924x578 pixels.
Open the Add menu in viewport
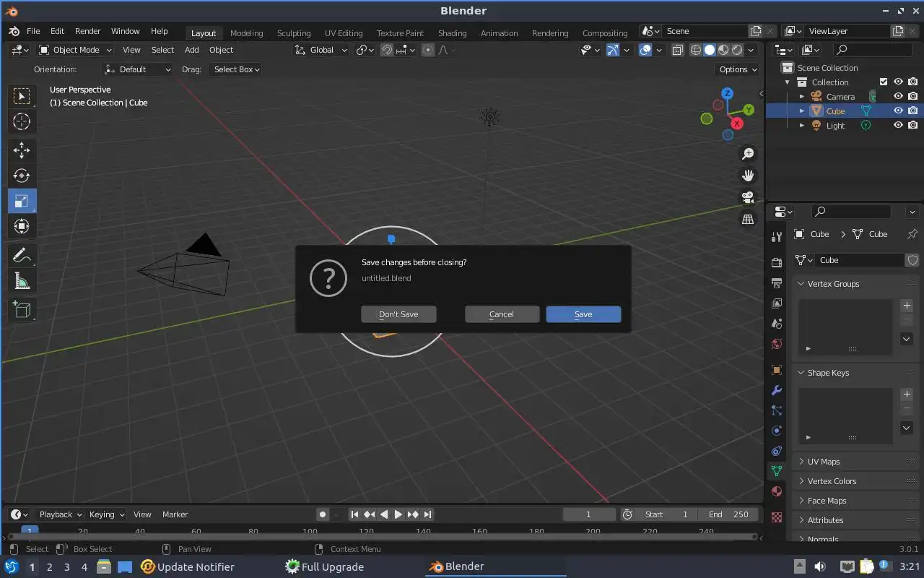pos(191,50)
